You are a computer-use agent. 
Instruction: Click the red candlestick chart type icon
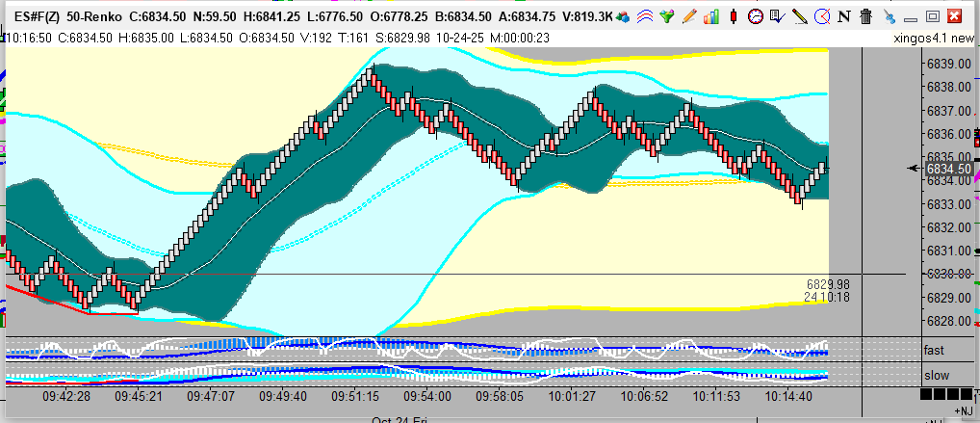734,16
